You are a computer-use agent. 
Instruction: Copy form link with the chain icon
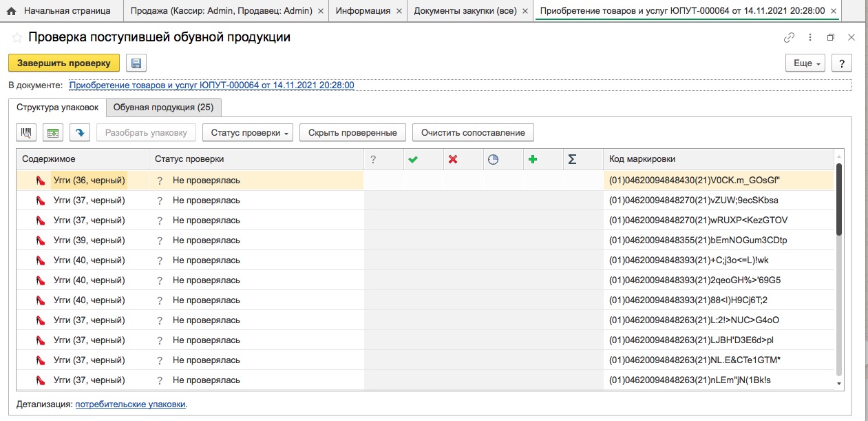click(789, 38)
